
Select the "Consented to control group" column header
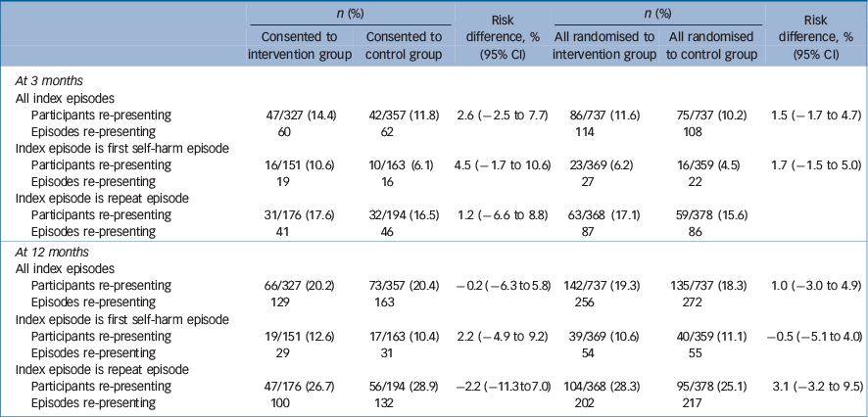(403, 46)
